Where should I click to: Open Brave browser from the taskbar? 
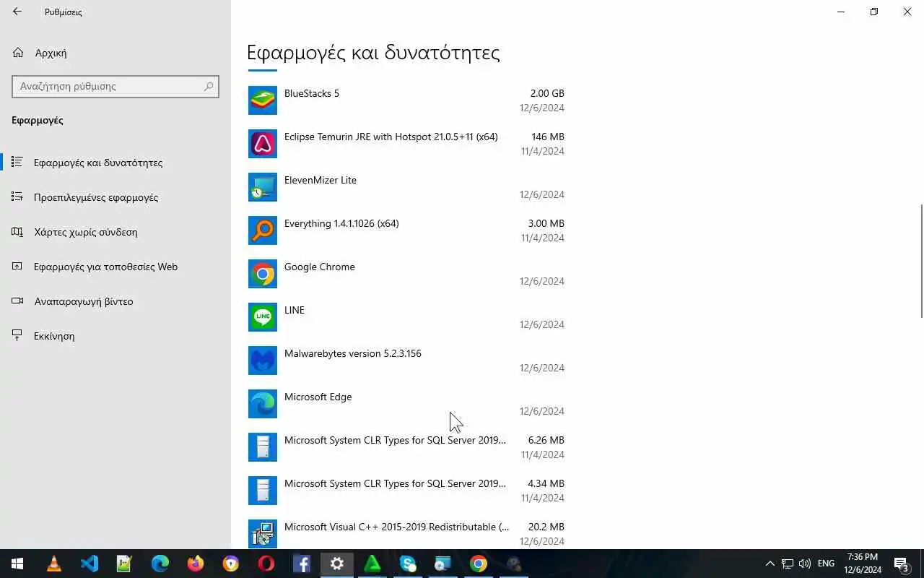[x=231, y=564]
